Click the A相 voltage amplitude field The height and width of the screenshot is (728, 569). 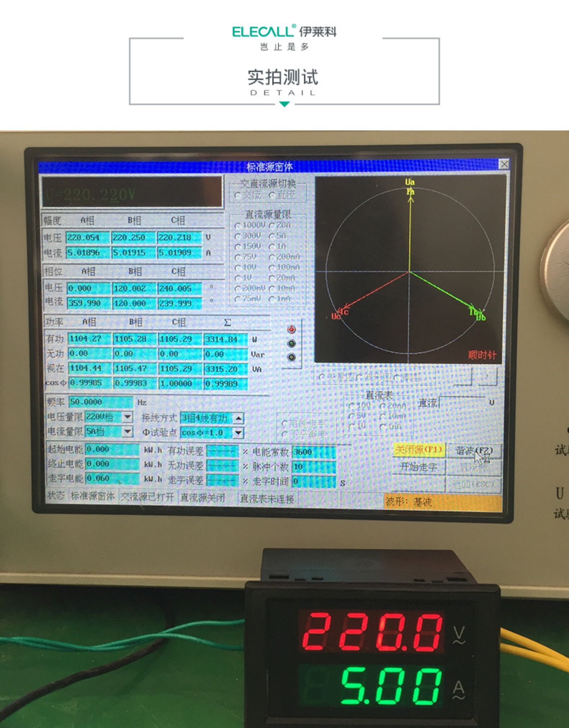[87, 238]
